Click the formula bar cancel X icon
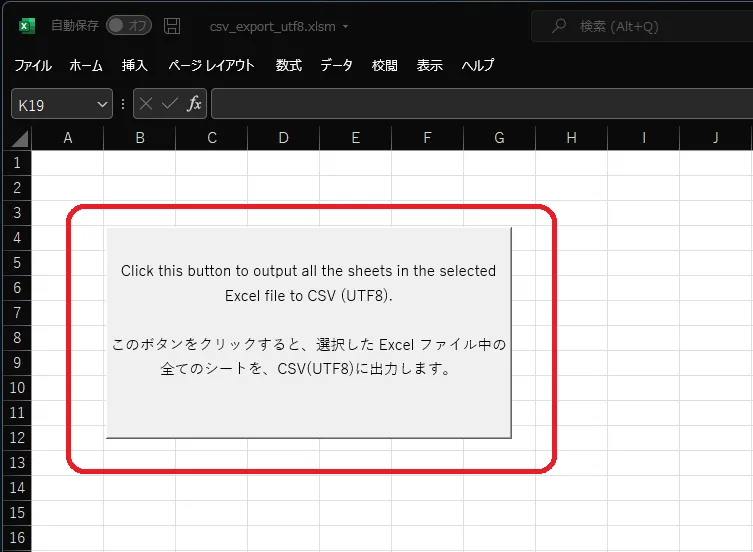 [x=146, y=104]
